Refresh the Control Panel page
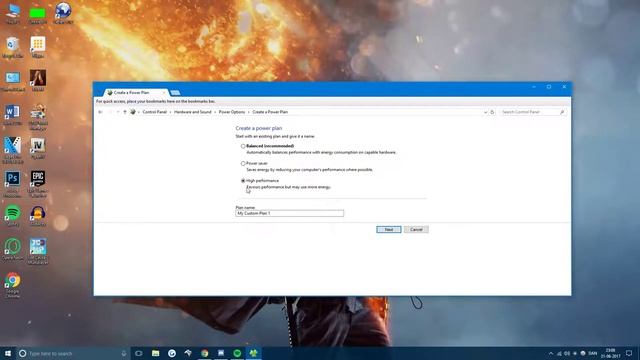This screenshot has width=640, height=360. 492,112
